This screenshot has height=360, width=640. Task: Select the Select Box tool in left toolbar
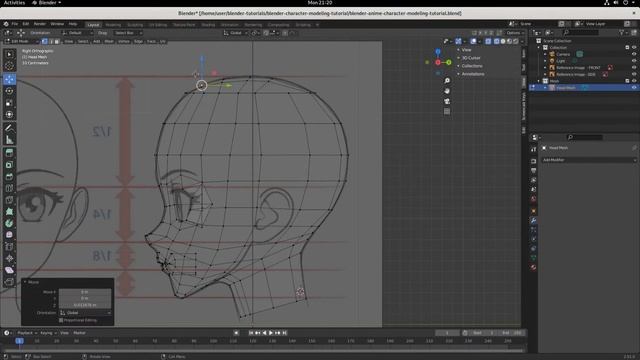9,54
